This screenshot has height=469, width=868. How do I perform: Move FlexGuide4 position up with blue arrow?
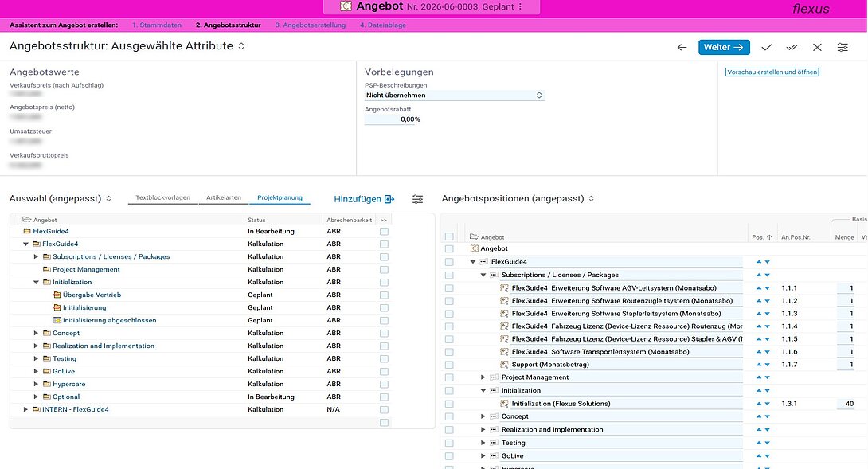coord(759,262)
